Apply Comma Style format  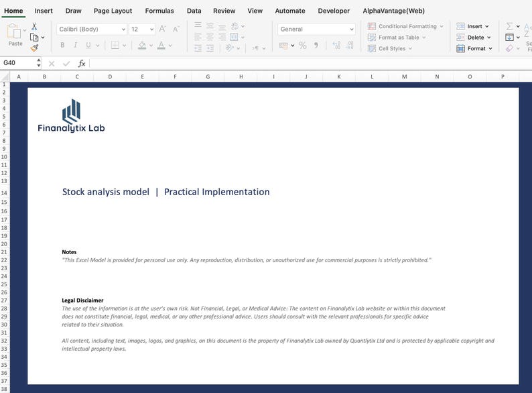point(316,45)
